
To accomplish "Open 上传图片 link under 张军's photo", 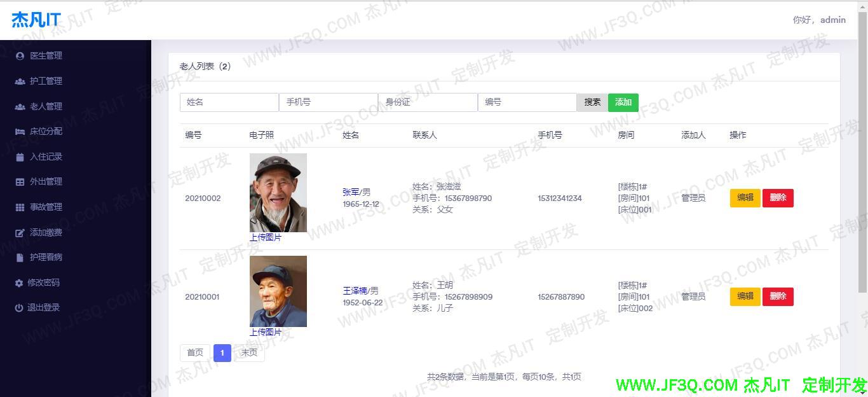I will 266,237.
